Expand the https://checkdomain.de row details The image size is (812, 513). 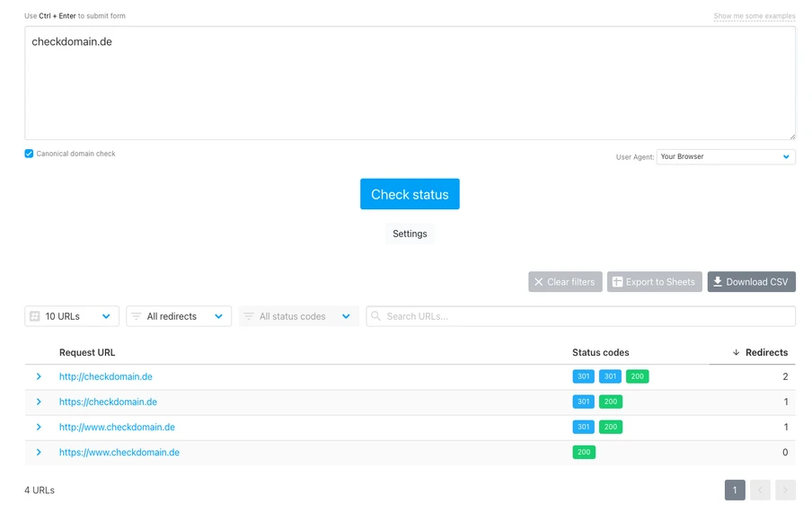(39, 402)
